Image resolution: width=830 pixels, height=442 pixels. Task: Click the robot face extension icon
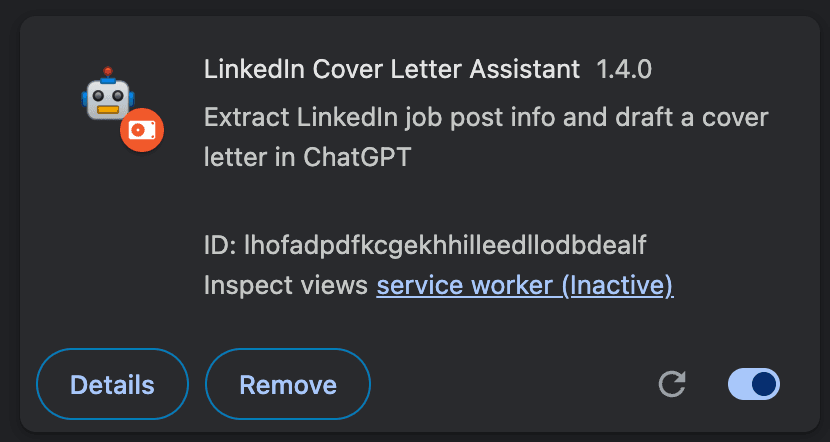[108, 94]
